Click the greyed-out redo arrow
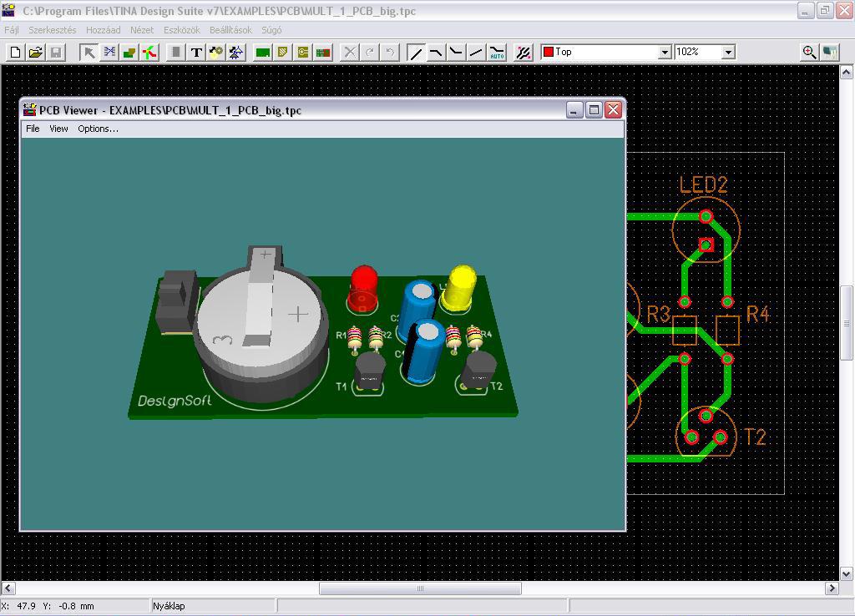 point(370,53)
